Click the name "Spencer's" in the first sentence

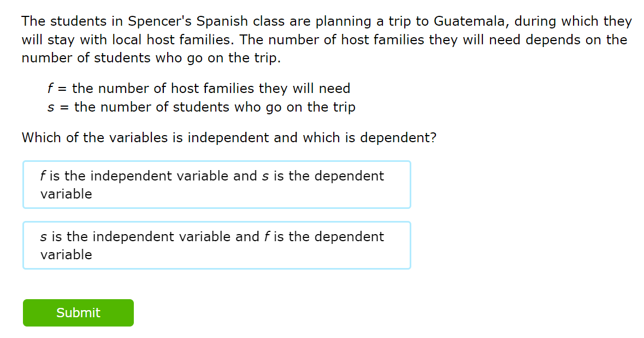[x=159, y=21]
